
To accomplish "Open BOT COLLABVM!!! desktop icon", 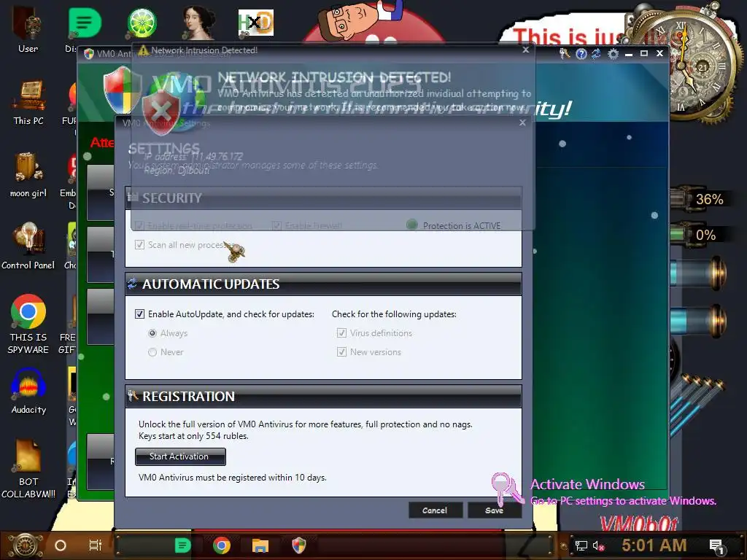I will (28, 469).
